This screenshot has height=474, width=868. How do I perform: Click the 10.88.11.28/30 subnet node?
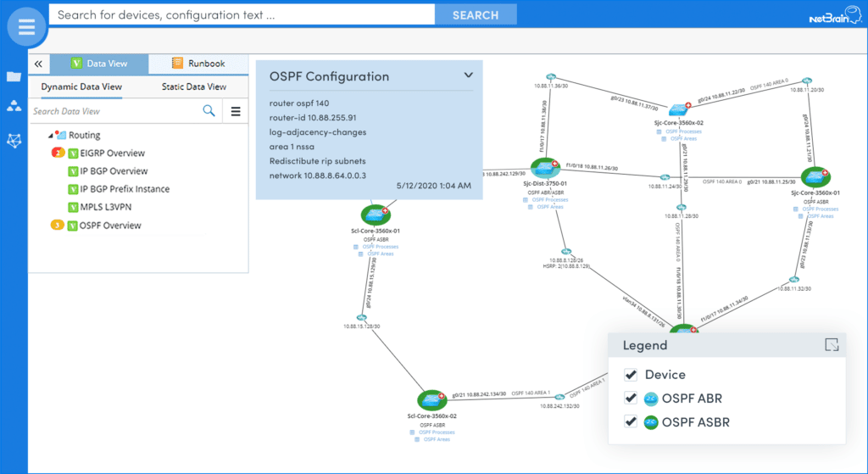pos(682,208)
